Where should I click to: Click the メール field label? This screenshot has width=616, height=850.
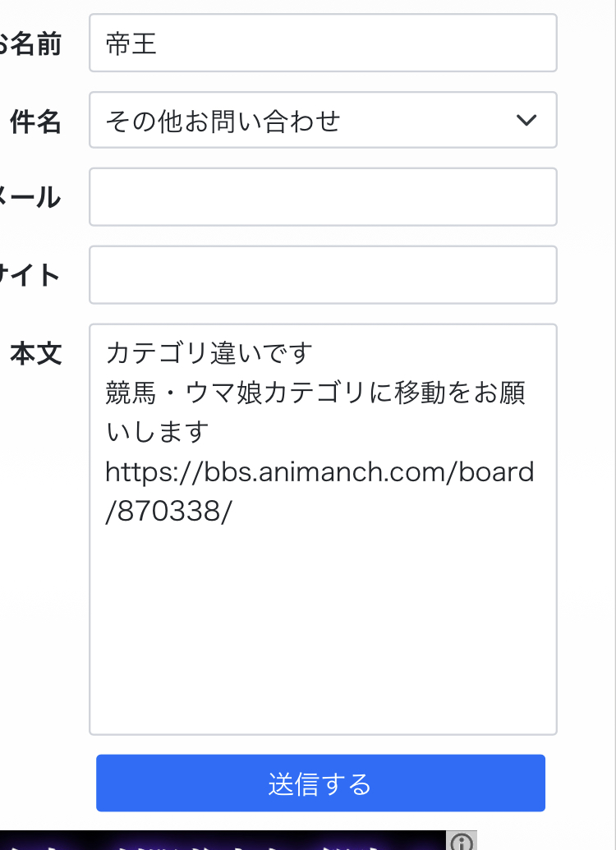[30, 197]
